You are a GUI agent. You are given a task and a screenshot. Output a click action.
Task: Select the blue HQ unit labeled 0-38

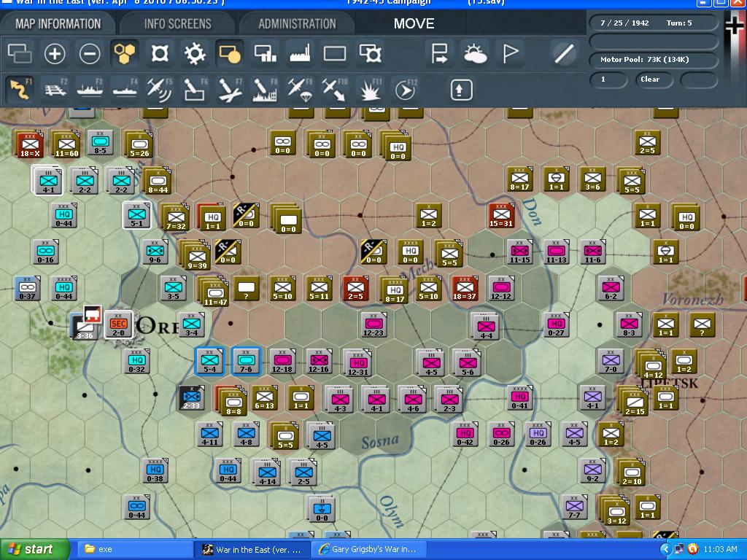pos(155,471)
